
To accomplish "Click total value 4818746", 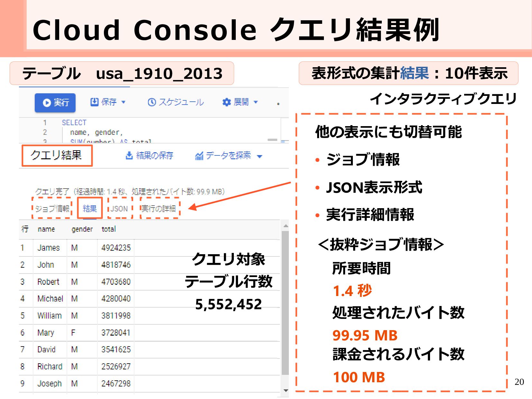I will (116, 265).
